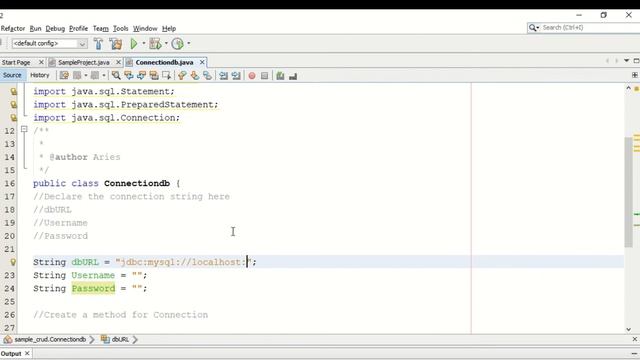Click the Back navigation editor icon

click(77, 76)
